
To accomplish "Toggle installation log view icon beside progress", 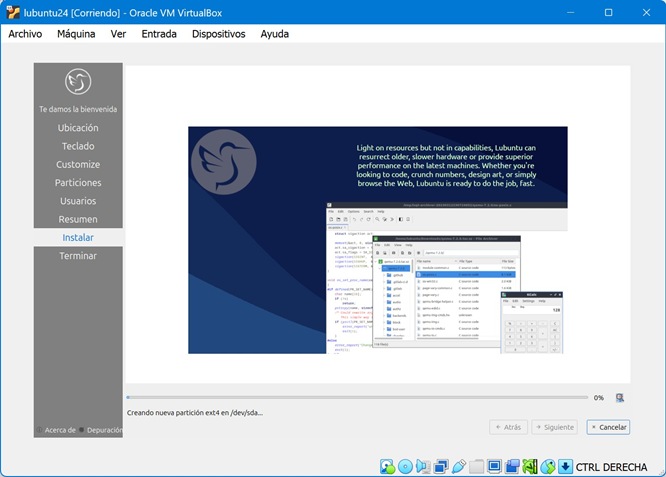I will click(x=620, y=397).
